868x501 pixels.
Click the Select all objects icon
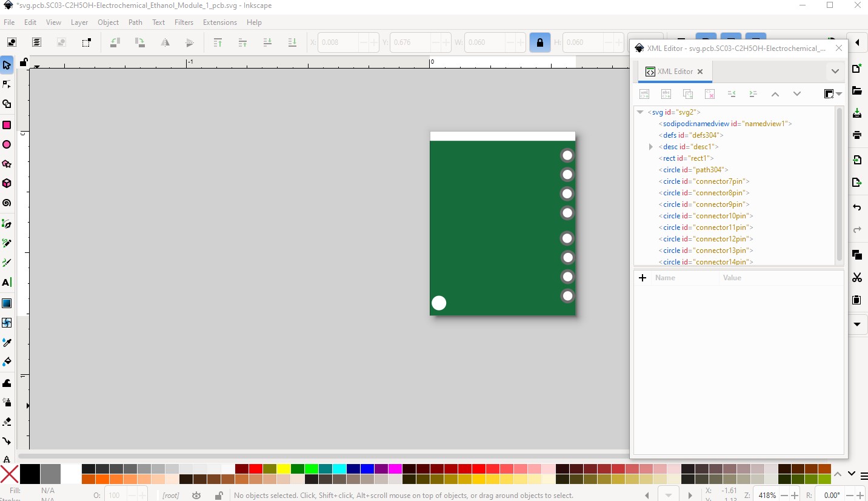(12, 42)
